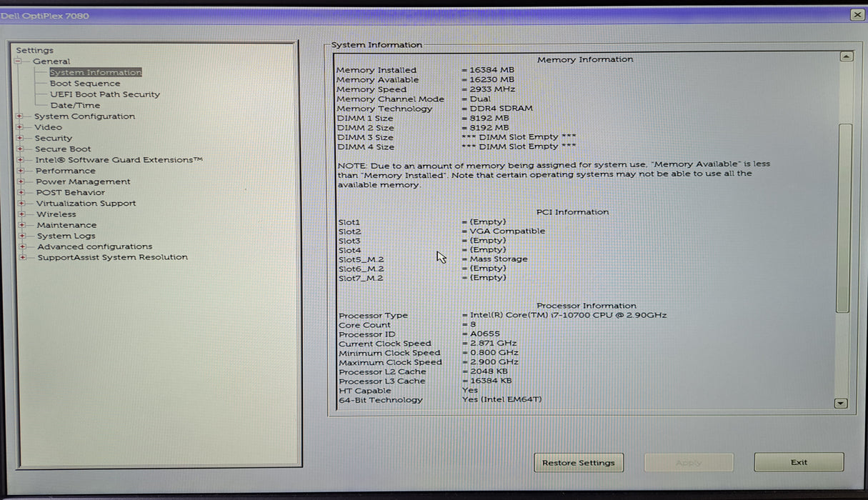Select the Secure Boot label
The width and height of the screenshot is (868, 500).
(63, 149)
